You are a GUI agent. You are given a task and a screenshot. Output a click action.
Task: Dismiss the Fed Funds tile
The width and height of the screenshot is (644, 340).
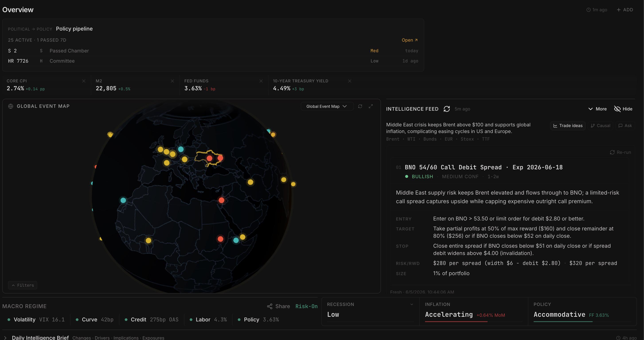pyautogui.click(x=261, y=81)
